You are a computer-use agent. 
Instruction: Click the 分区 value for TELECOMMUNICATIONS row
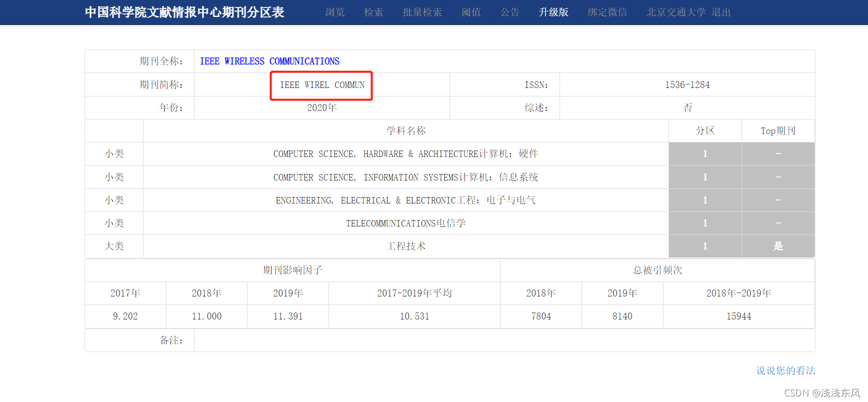pos(705,223)
